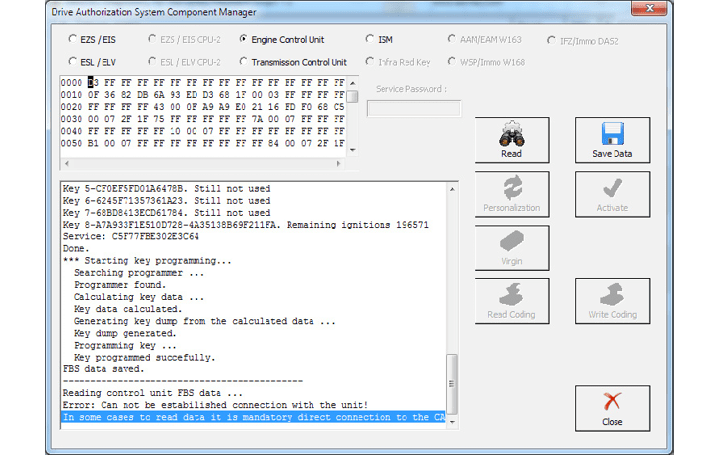Select Transmission Control Unit option
The height and width of the screenshot is (455, 719).
tap(244, 62)
